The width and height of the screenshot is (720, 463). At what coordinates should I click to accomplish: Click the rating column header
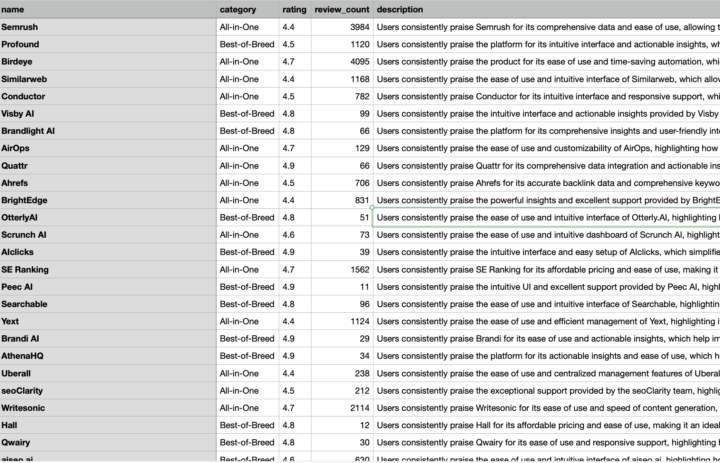point(295,9)
